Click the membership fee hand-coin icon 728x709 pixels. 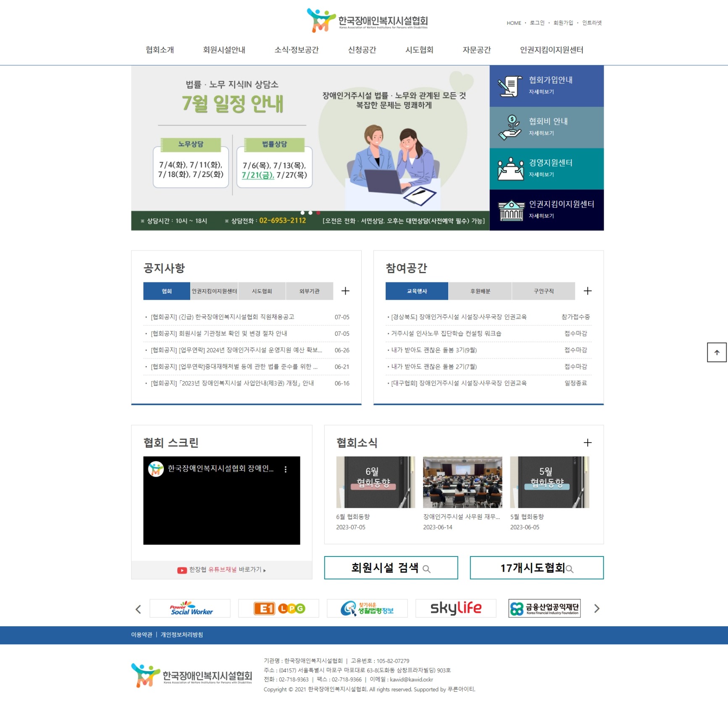(510, 127)
